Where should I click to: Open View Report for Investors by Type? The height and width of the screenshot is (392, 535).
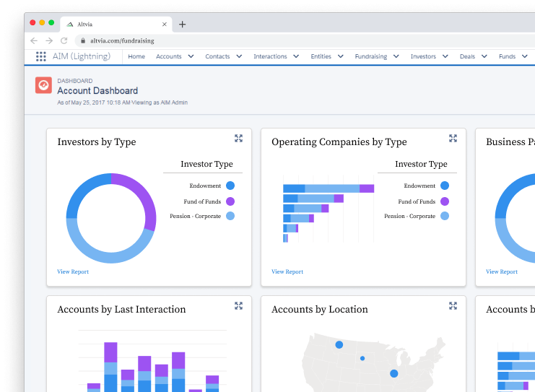coord(73,271)
